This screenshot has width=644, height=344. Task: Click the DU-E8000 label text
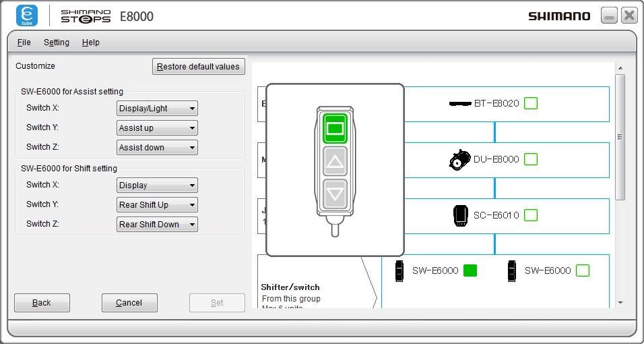click(x=496, y=159)
